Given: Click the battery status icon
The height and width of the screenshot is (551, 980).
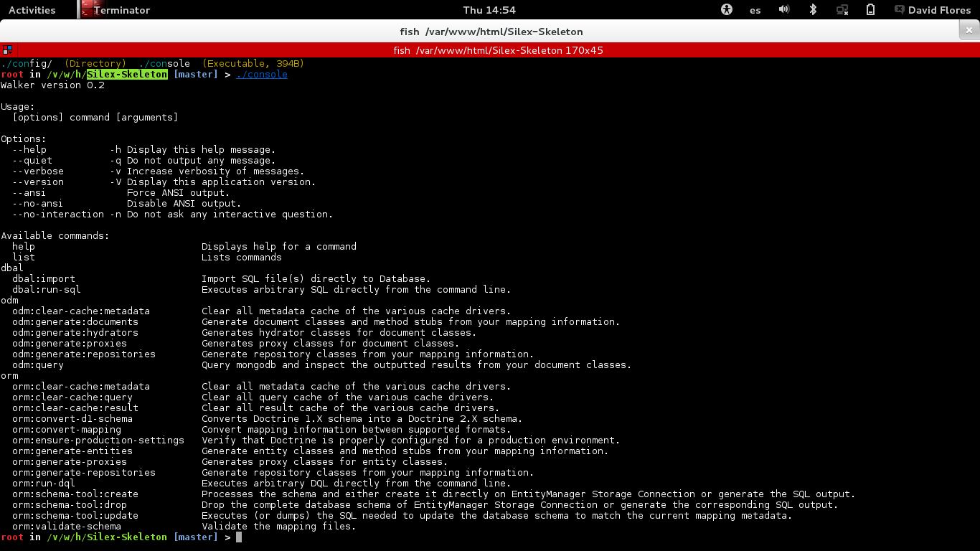Looking at the screenshot, I should [870, 10].
